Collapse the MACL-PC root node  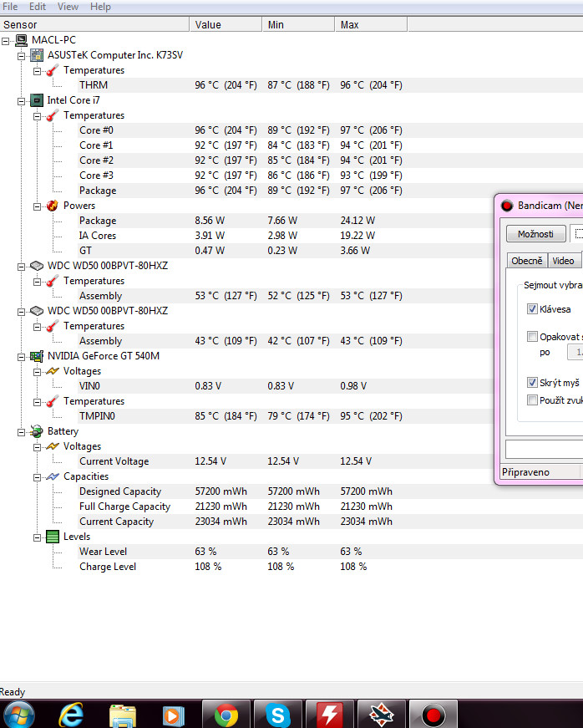coord(7,40)
